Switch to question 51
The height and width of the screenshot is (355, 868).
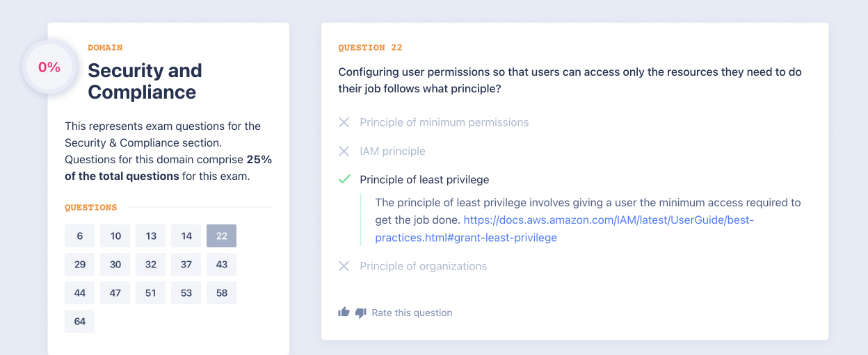tap(151, 293)
